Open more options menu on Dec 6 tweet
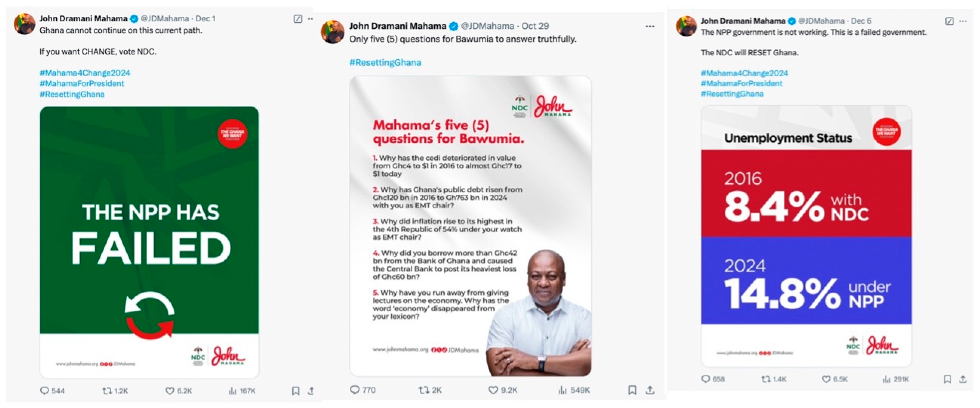 tap(963, 21)
